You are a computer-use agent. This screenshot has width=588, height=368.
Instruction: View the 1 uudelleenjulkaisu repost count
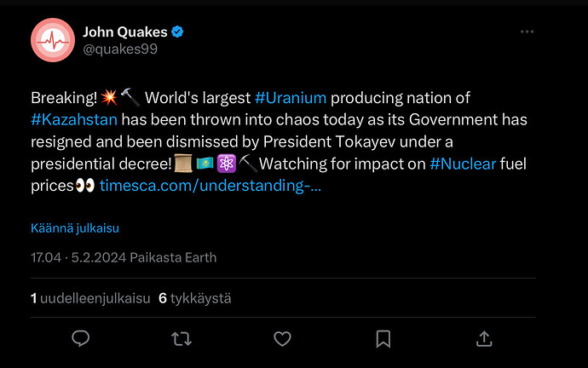(x=90, y=298)
